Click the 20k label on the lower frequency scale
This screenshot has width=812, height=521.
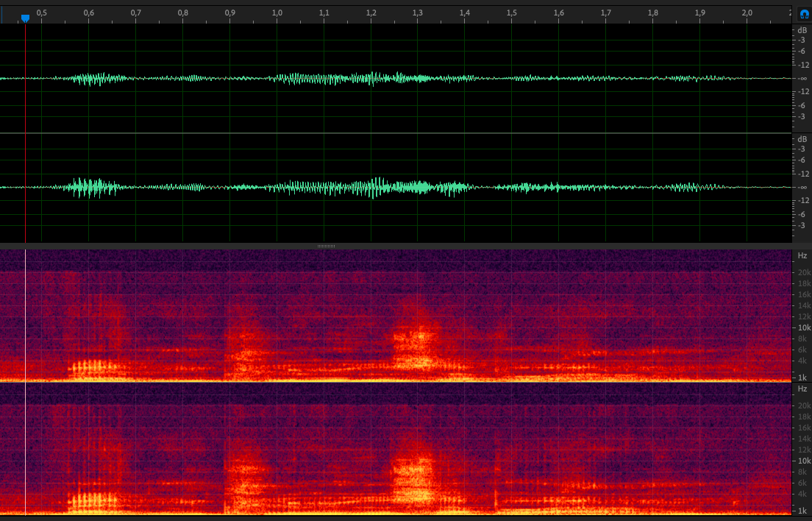coord(804,405)
